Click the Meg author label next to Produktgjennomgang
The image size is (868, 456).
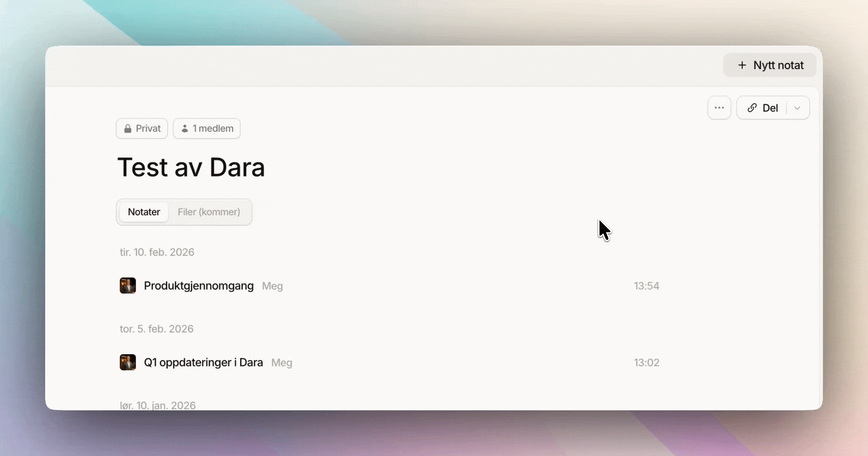tap(272, 286)
